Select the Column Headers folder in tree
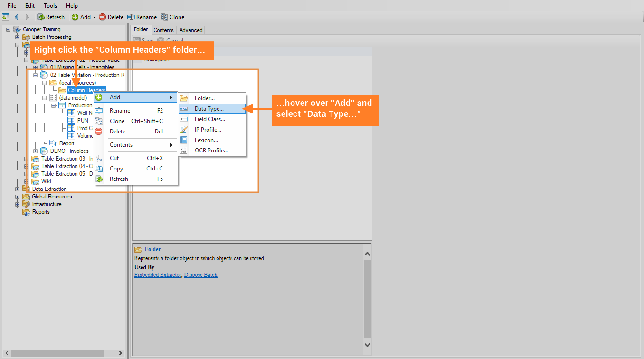This screenshot has height=359, width=644. 86,90
